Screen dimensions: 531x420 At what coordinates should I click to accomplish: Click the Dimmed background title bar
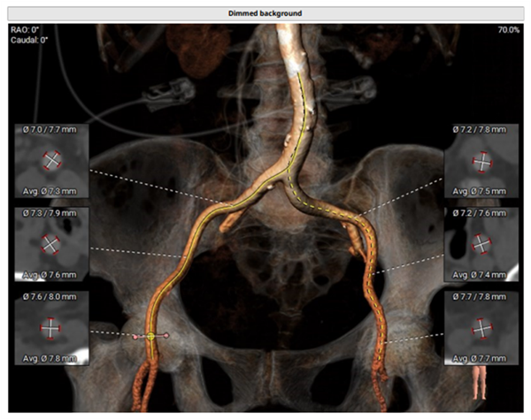265,13
